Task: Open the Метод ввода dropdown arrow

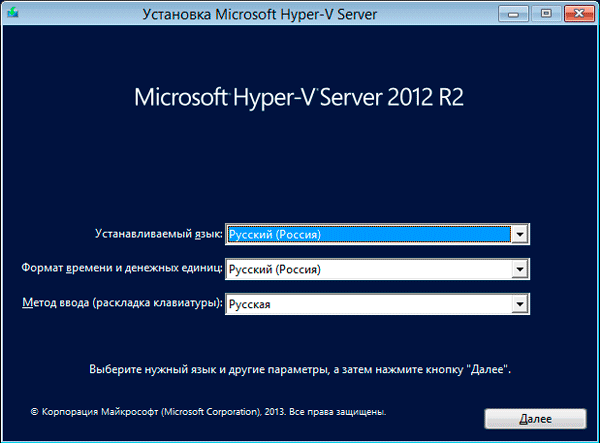Action: pyautogui.click(x=520, y=304)
